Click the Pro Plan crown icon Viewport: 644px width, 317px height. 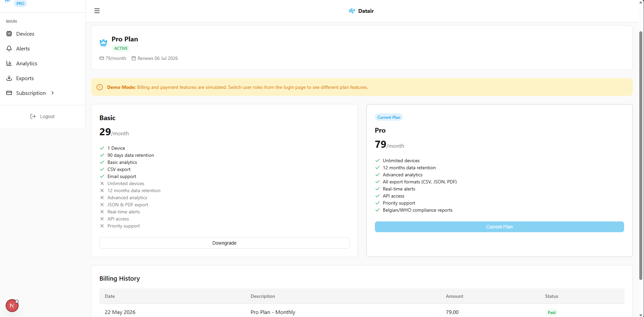pos(103,43)
